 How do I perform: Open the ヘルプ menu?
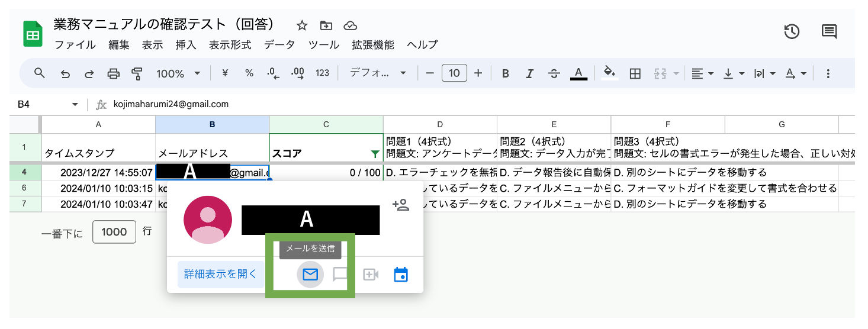(423, 45)
